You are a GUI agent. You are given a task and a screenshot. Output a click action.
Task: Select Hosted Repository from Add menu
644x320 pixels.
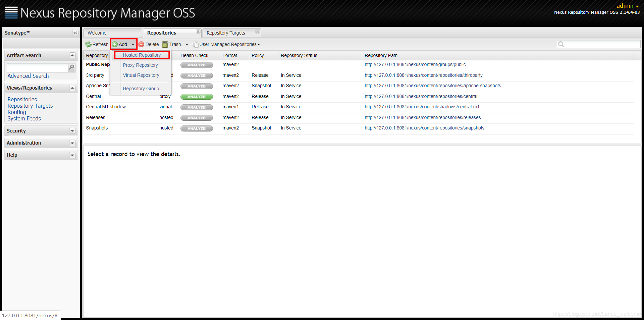[x=142, y=55]
